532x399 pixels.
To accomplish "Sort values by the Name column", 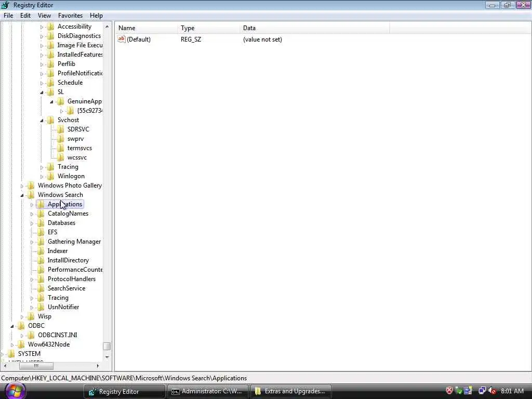I will coord(146,28).
